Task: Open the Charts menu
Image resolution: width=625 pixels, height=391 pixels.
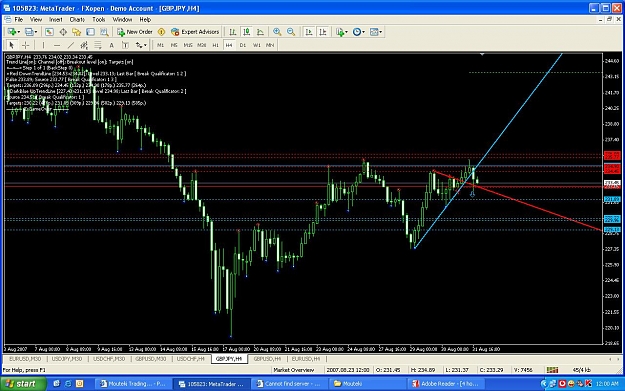Action: click(77, 20)
